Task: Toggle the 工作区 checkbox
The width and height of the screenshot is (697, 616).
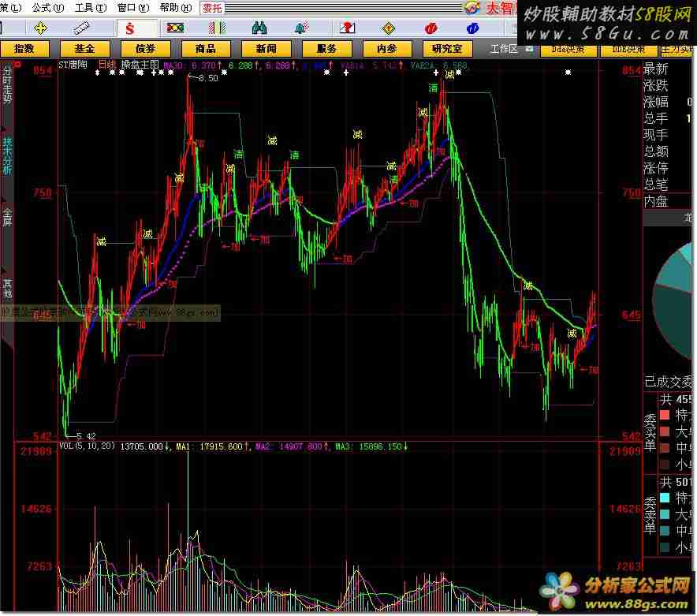Action: tap(529, 48)
